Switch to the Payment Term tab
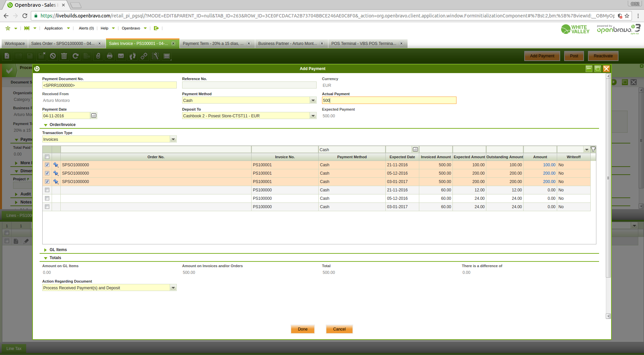644x355 pixels. click(213, 44)
